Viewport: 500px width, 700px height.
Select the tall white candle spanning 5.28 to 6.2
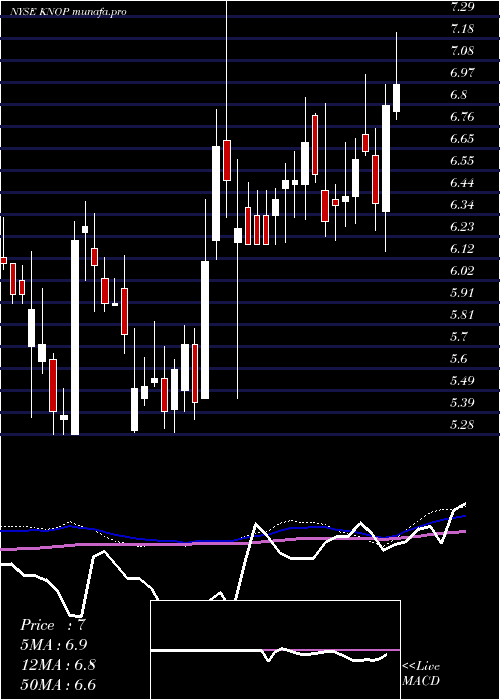point(75,337)
